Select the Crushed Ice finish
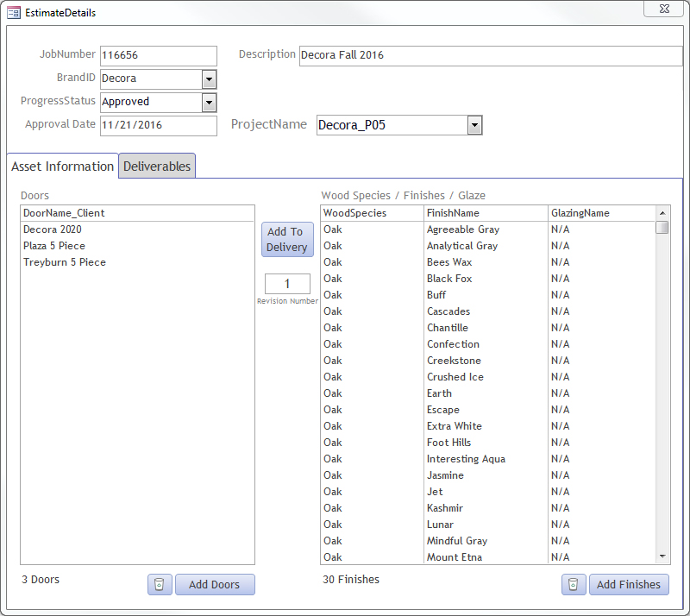The height and width of the screenshot is (616, 690). (488, 377)
